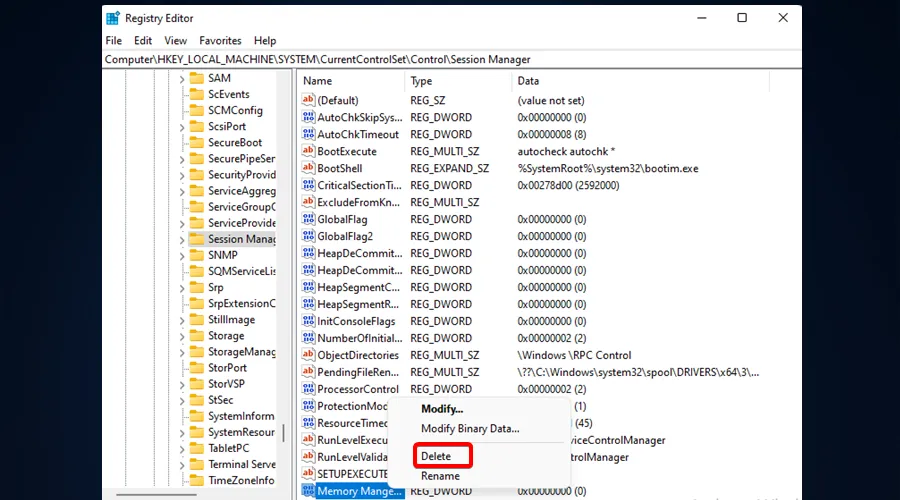Click the GlobalFlag DWORD icon
The height and width of the screenshot is (500, 900).
coord(308,219)
